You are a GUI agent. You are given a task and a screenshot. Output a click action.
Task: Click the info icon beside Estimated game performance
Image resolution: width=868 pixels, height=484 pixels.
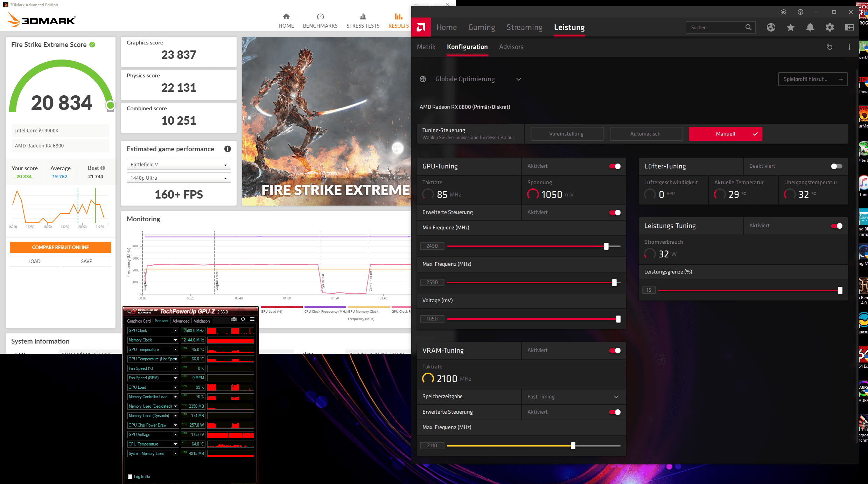(227, 149)
